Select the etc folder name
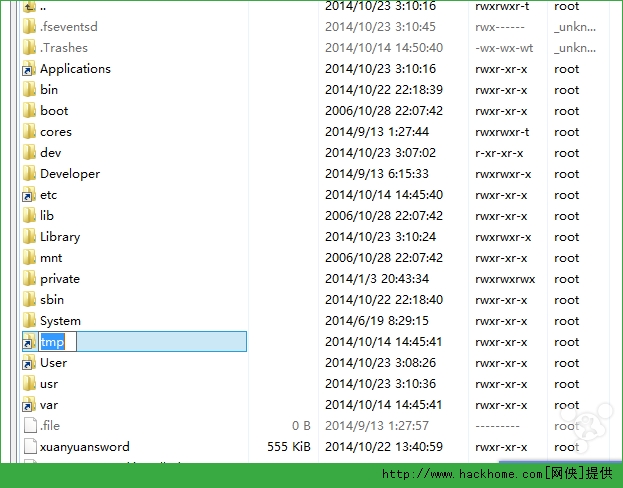This screenshot has height=488, width=623. coord(48,195)
